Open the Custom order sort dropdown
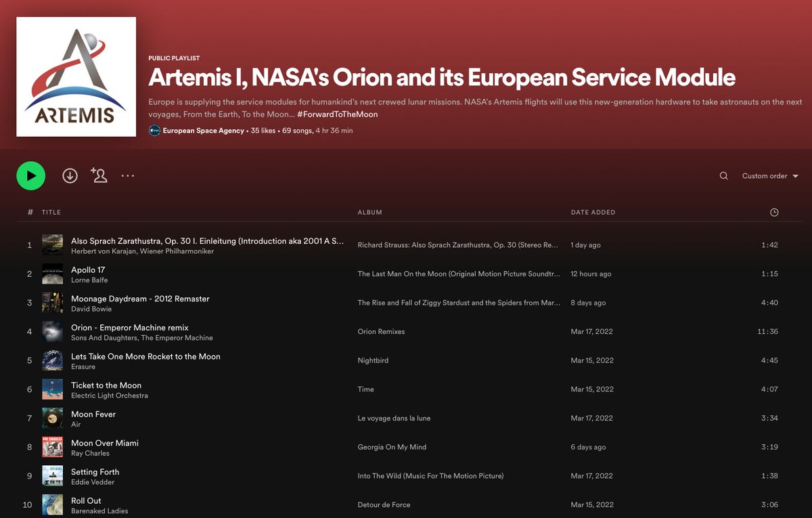 click(x=770, y=176)
